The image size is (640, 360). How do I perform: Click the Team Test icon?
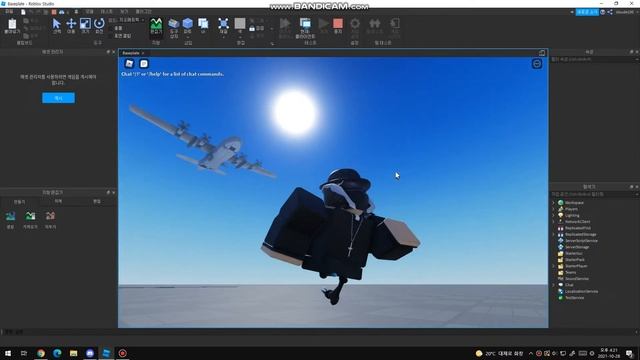point(374,24)
